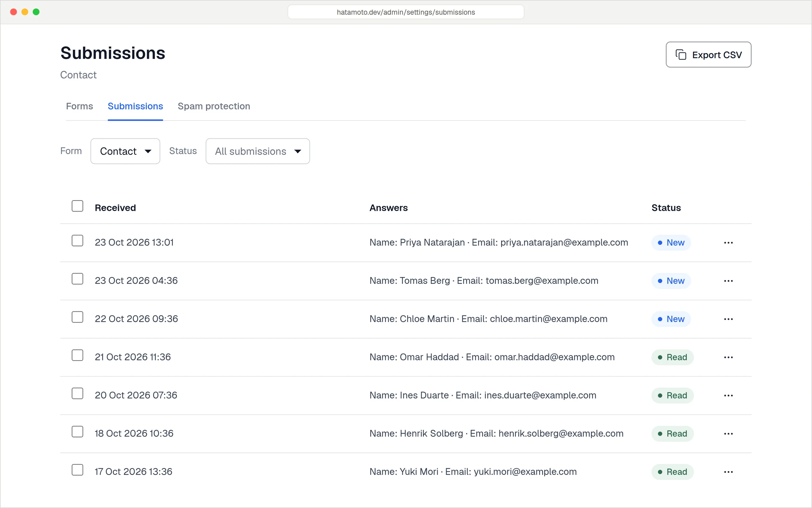Viewport: 812px width, 508px height.
Task: Select the 23 Oct 2026 04:36 submission checkbox
Action: (78, 279)
